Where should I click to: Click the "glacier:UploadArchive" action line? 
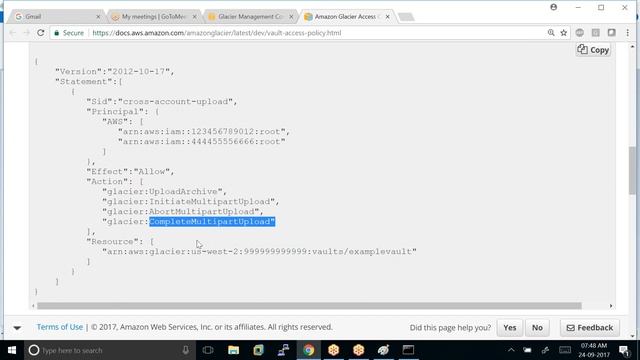pos(164,191)
